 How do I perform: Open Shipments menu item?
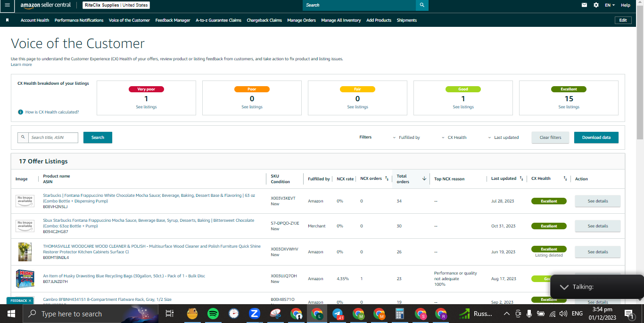(x=406, y=20)
